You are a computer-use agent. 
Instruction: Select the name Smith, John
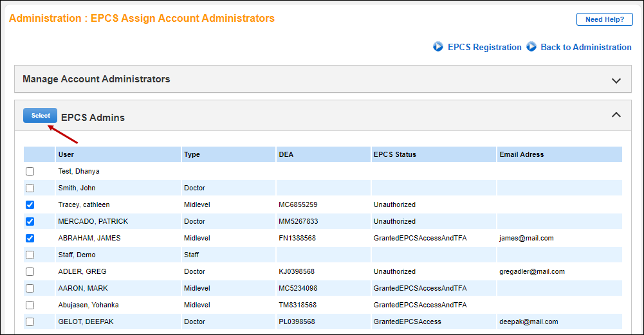pos(77,188)
